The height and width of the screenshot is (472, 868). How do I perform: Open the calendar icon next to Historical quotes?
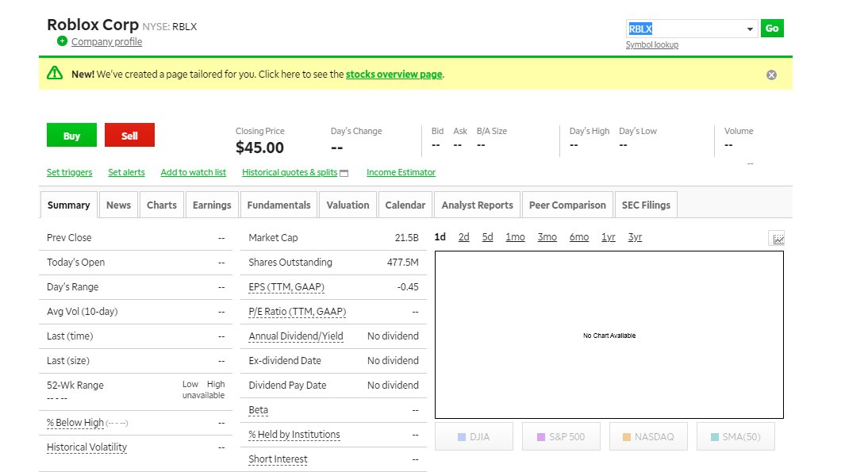pyautogui.click(x=344, y=173)
